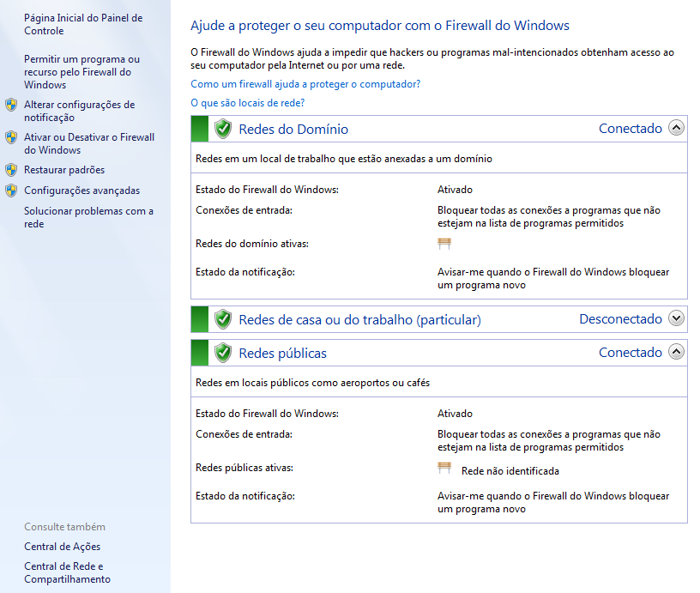
Task: Click the green shield icon for Redes do Domínio
Action: tap(223, 129)
